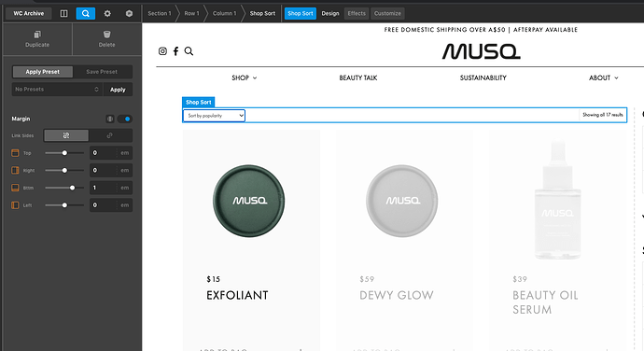Open Facebook icon in site header
This screenshot has width=644, height=351.
[175, 51]
